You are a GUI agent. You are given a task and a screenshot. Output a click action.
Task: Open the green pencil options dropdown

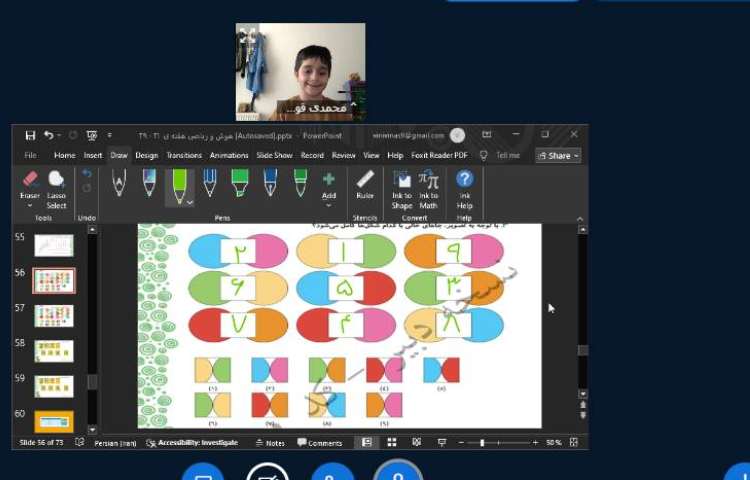190,203
